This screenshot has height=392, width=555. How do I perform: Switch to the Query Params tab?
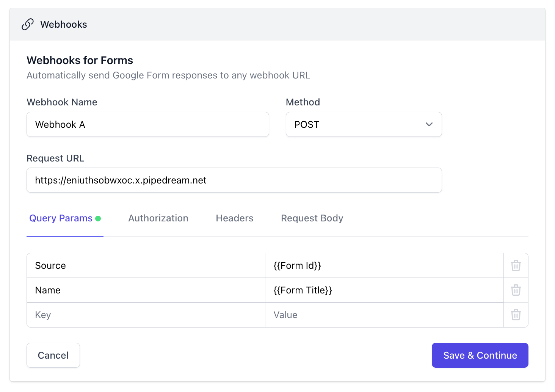(x=61, y=218)
